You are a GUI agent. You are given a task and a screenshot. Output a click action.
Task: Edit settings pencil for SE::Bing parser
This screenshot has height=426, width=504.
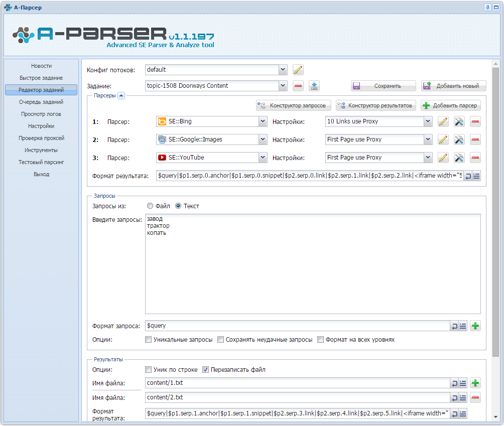coord(443,121)
